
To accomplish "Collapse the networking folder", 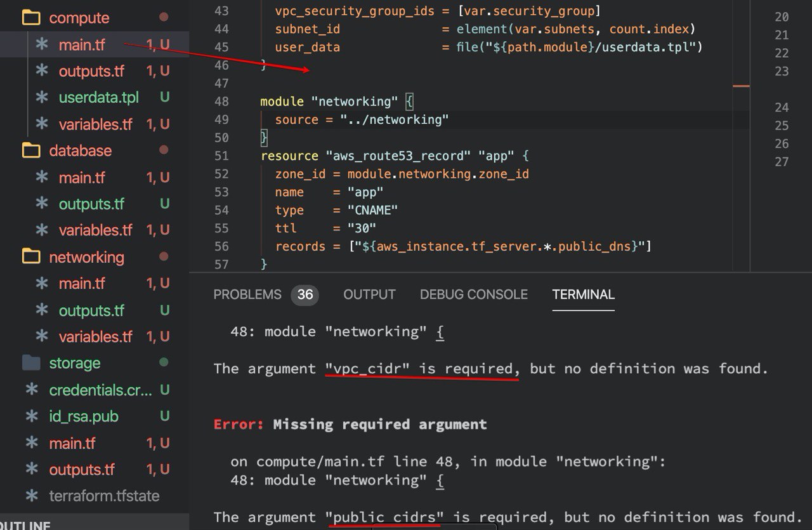I will click(x=86, y=257).
